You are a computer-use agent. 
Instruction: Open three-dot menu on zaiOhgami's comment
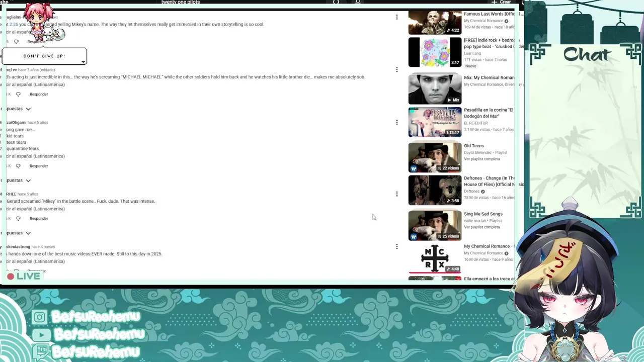click(x=396, y=122)
